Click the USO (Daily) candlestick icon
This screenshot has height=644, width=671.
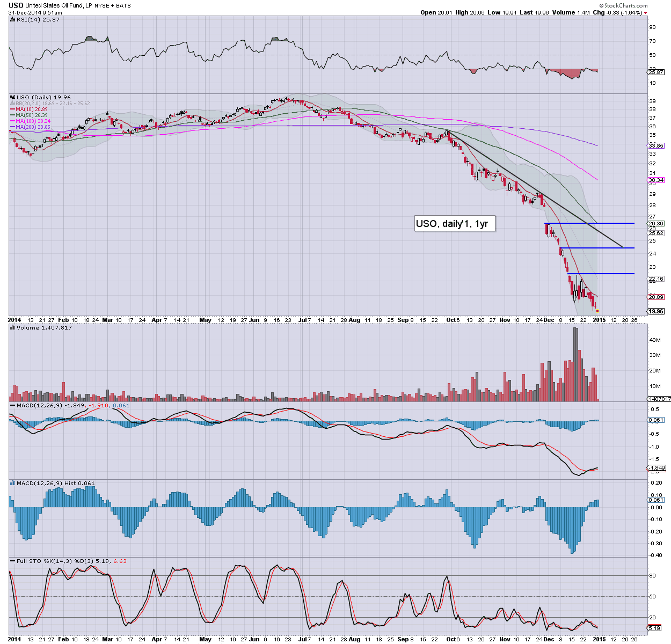[13, 97]
